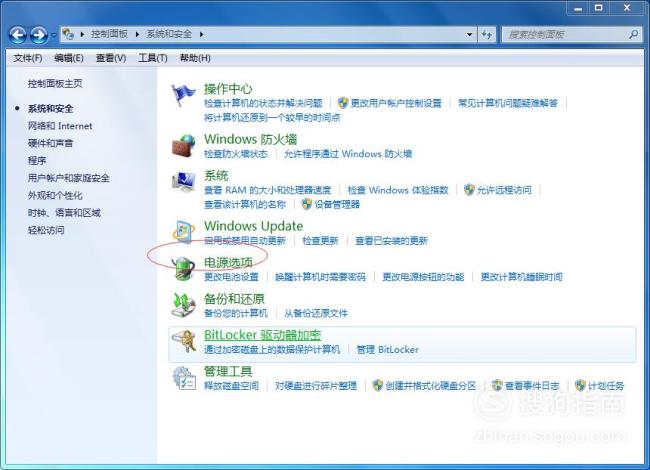Click the 电源选项 battery icon
The height and width of the screenshot is (470, 650).
tap(183, 269)
